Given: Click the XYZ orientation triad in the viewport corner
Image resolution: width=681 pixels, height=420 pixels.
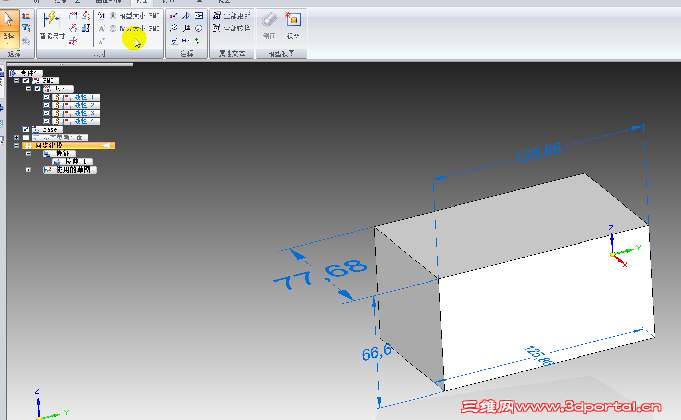Looking at the screenshot, I should [x=50, y=406].
